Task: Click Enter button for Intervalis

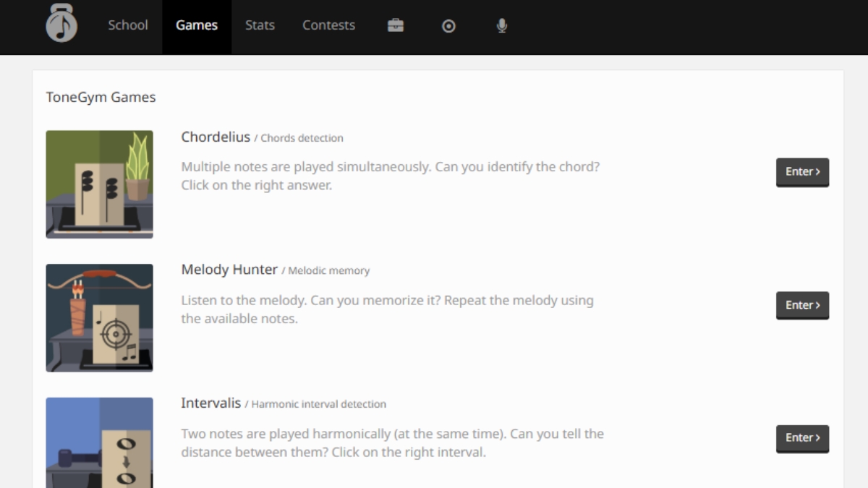Action: coord(803,438)
